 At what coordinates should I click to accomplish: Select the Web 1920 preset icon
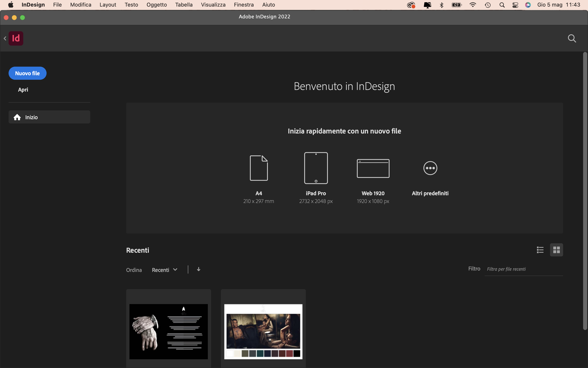373,168
